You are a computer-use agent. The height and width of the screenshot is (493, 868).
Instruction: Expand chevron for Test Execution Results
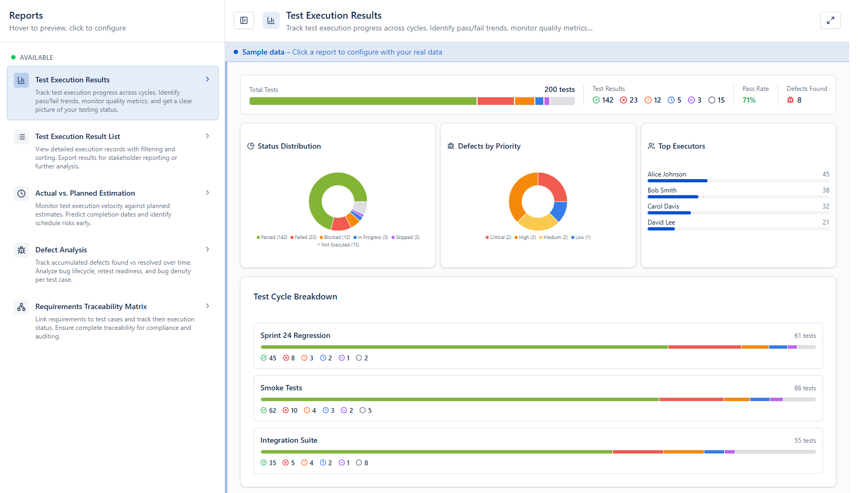click(208, 79)
